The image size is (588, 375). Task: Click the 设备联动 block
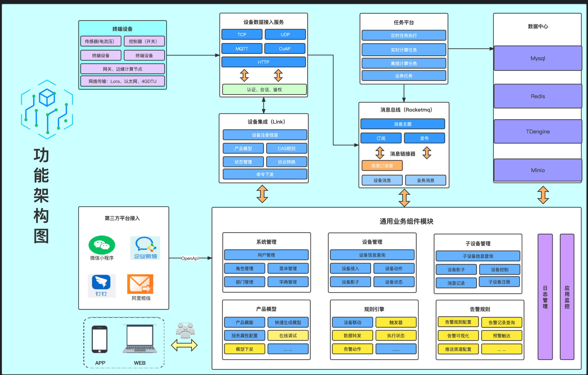coord(353,322)
